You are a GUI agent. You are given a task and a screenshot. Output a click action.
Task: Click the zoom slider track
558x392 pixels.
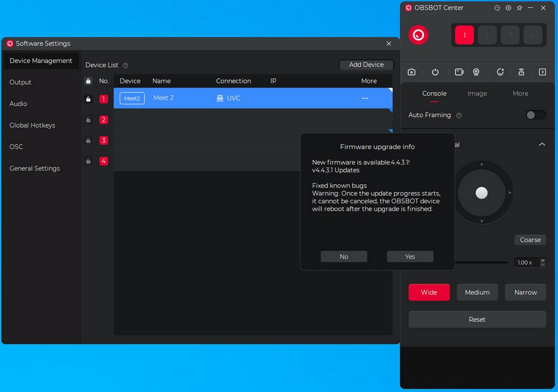(x=481, y=262)
